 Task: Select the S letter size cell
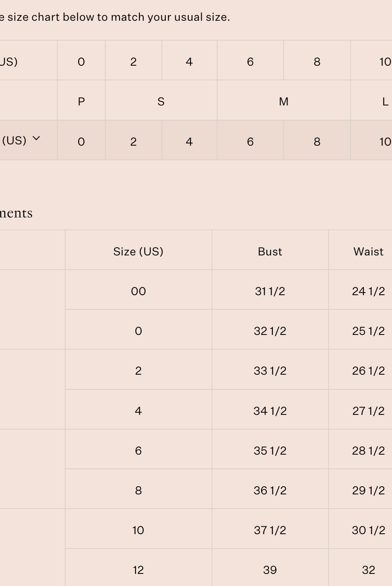(x=161, y=102)
